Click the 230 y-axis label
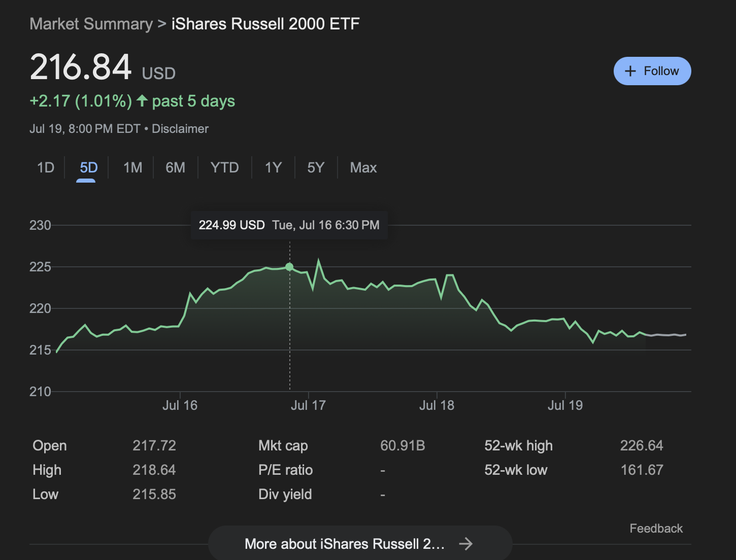 coord(40,225)
